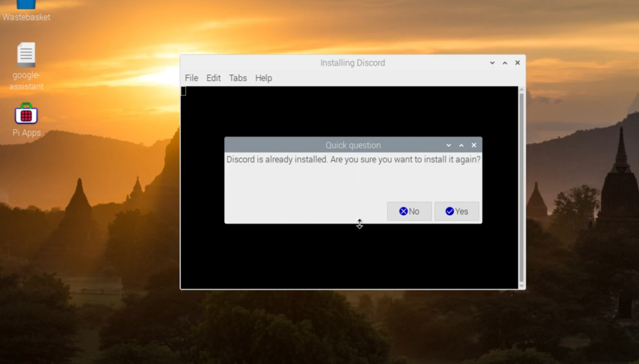
Task: Click the Installing Discord title bar
Action: click(353, 63)
